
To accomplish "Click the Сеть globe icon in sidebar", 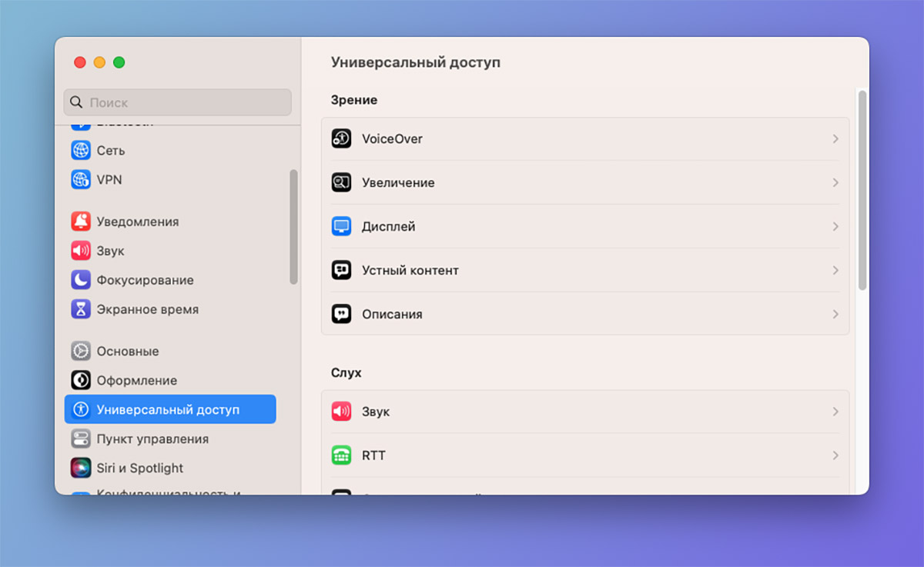I will (x=81, y=150).
